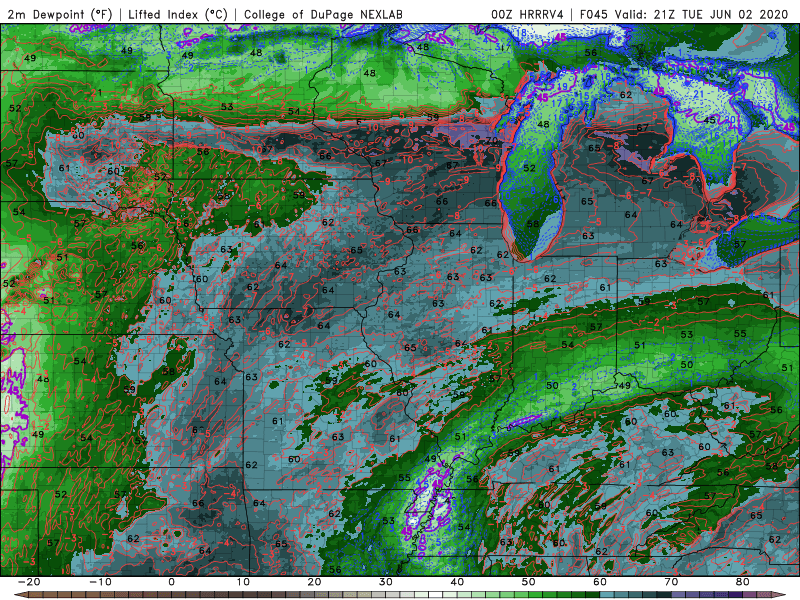
Task: Click the "50" label on color scale
Action: click(x=529, y=582)
